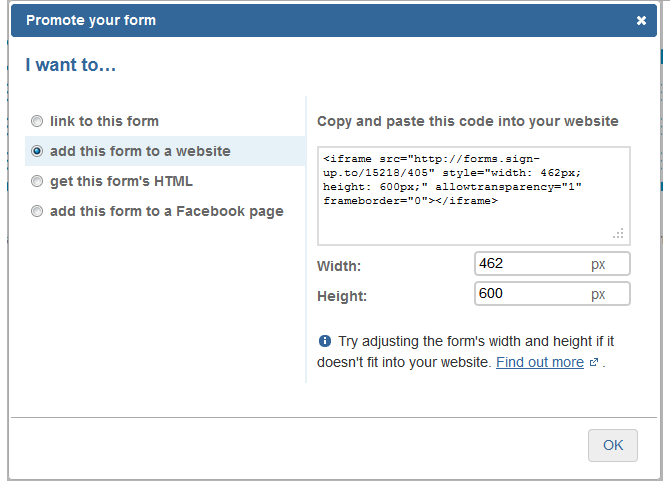Close the Promote your form dialog

click(x=641, y=20)
